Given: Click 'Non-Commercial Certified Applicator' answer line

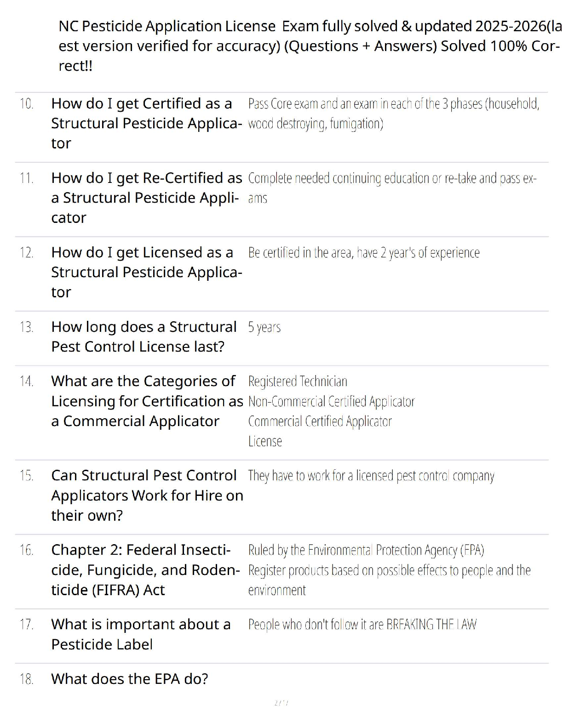Looking at the screenshot, I should click(x=331, y=402).
